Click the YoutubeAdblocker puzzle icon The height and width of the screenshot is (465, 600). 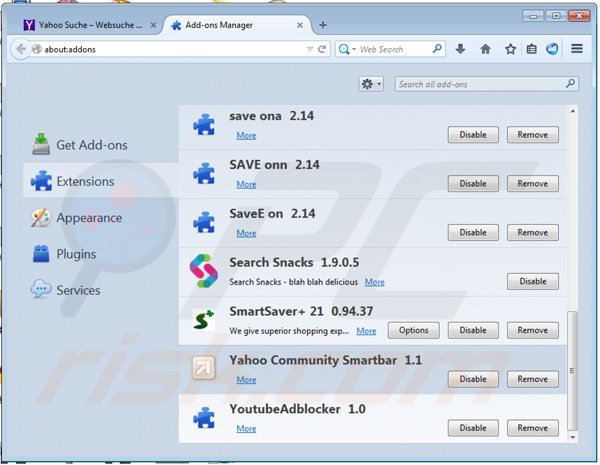coord(204,418)
